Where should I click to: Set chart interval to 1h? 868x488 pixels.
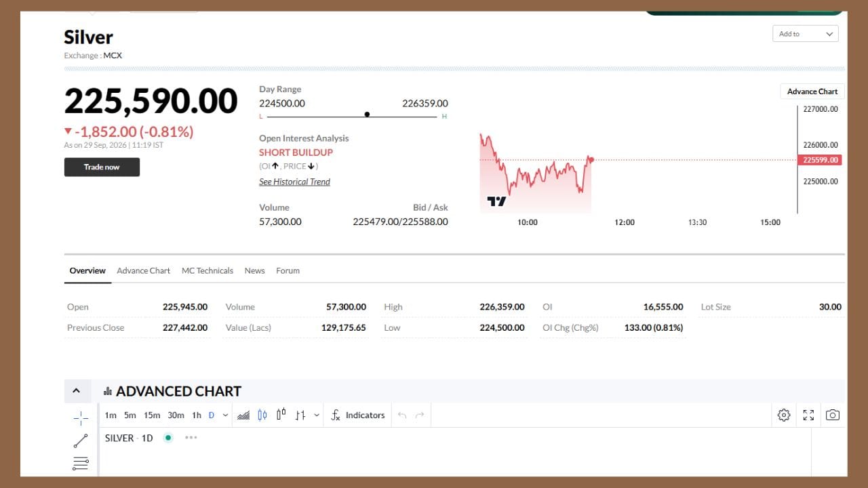[x=197, y=415]
